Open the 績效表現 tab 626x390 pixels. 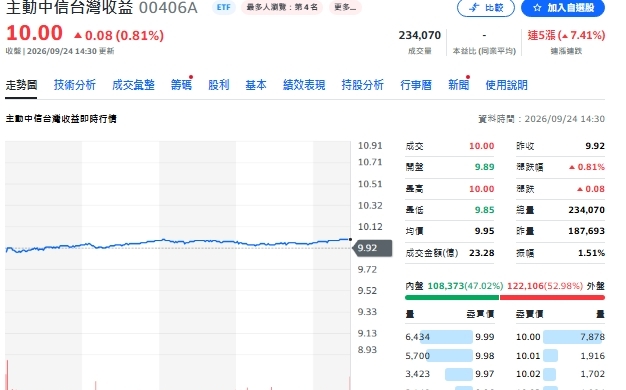[304, 85]
